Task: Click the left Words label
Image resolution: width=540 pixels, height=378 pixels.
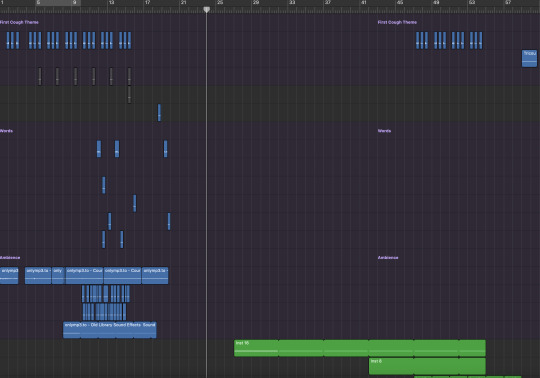Action: 7,131
